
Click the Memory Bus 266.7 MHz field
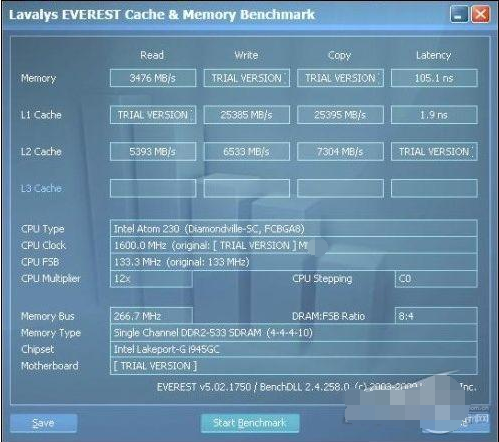click(151, 316)
